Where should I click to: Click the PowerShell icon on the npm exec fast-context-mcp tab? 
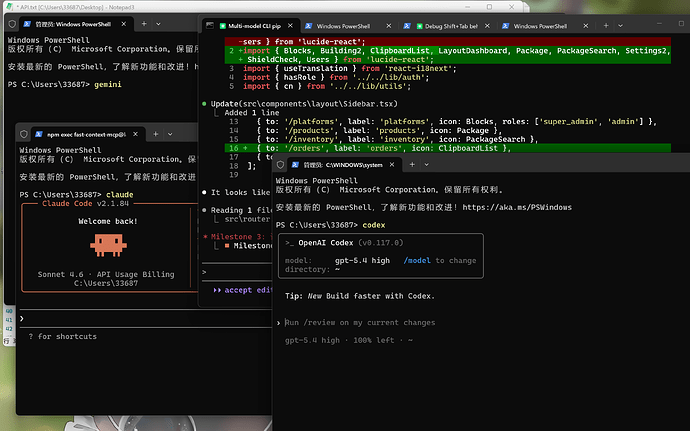tap(39, 134)
